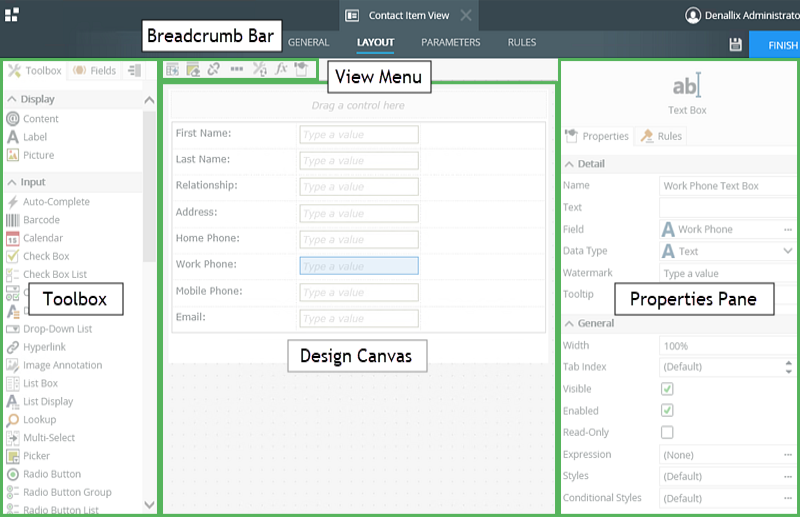Click the second toolbar icon with yellow layout
The height and width of the screenshot is (517, 800).
[x=193, y=69]
